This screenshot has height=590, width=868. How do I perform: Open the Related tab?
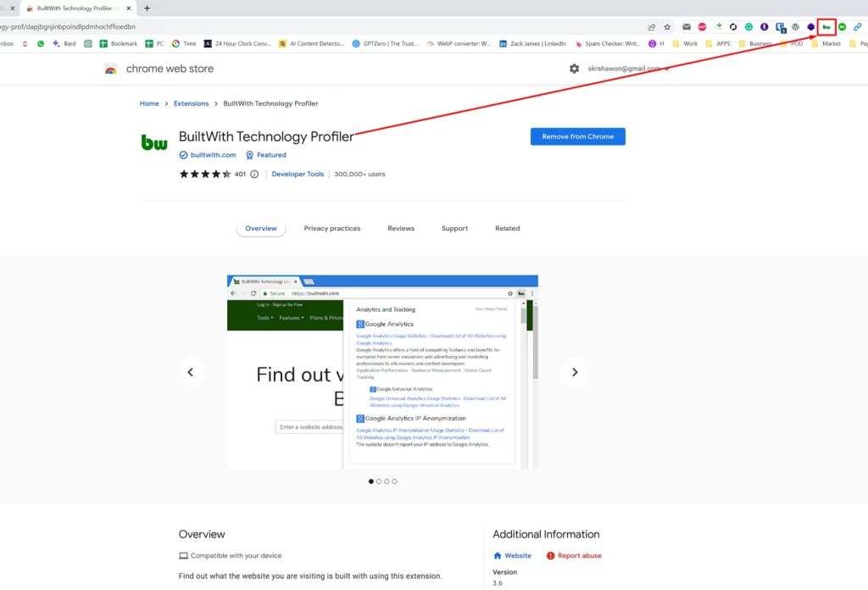[507, 228]
